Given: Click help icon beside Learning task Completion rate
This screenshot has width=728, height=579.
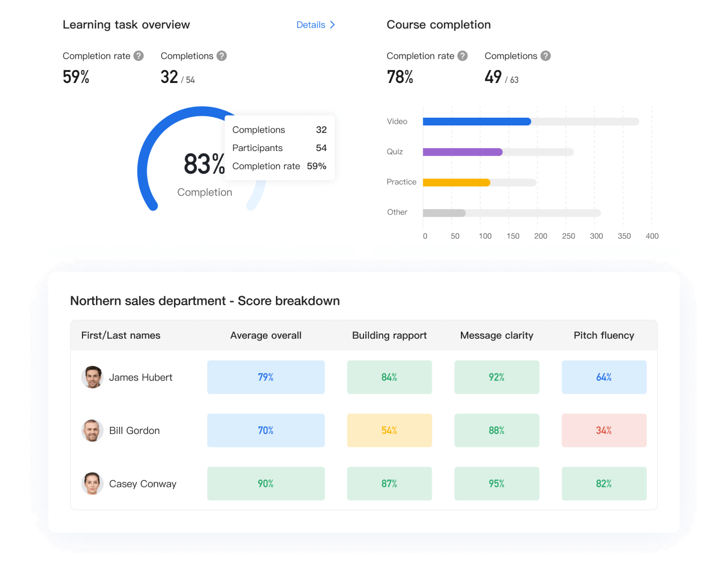Looking at the screenshot, I should click(x=138, y=56).
